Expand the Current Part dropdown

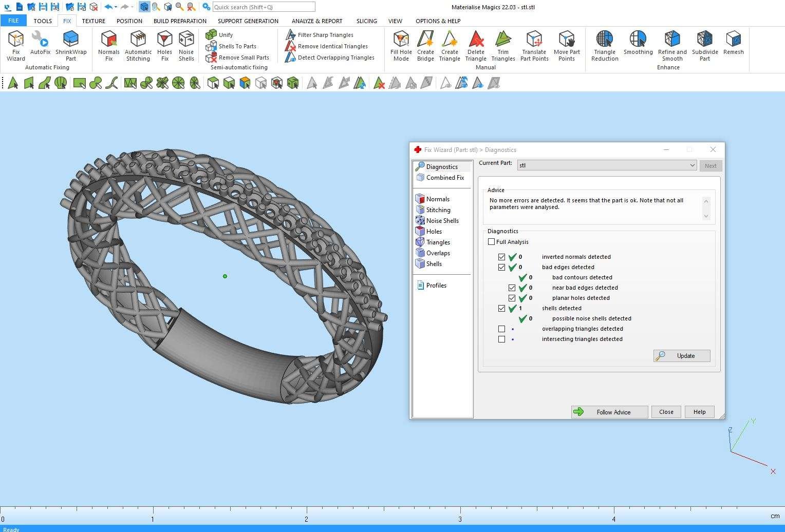(x=692, y=165)
